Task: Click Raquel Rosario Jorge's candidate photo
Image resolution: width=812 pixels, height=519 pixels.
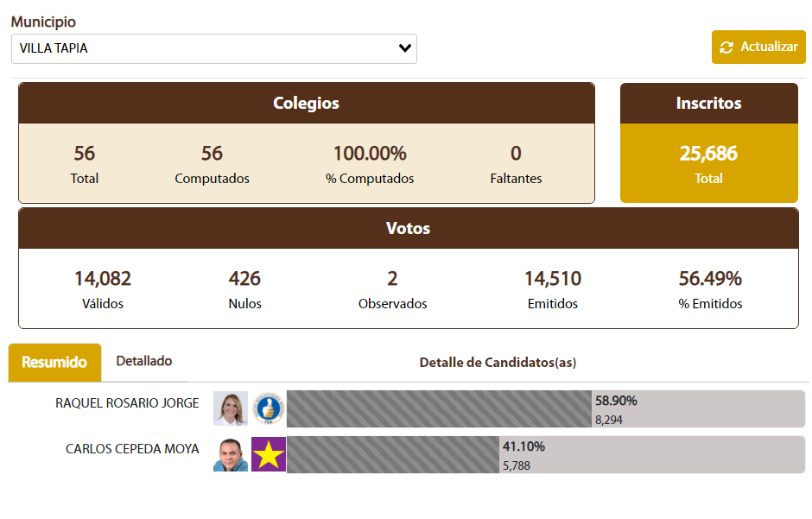Action: coord(231,409)
